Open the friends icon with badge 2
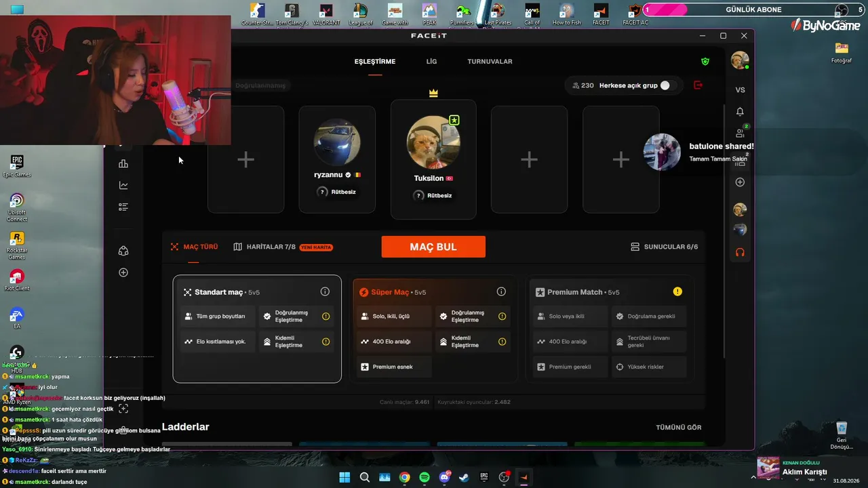868x488 pixels. tap(741, 133)
